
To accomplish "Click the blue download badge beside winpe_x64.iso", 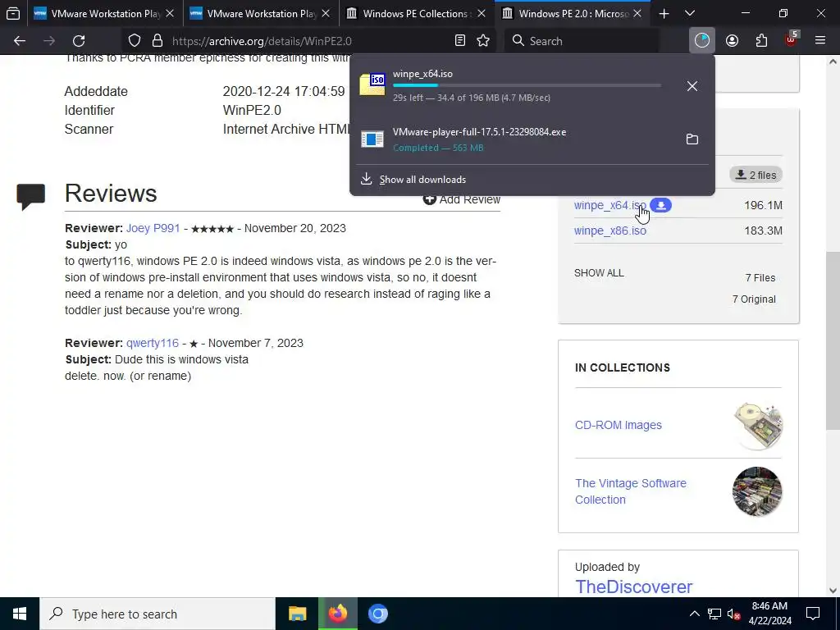I will pos(660,205).
